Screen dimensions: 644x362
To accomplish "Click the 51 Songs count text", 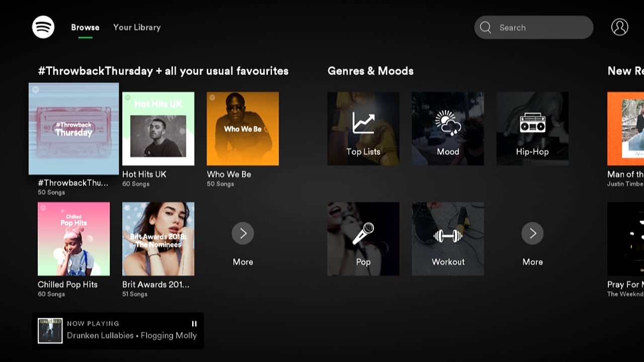I will 135,294.
